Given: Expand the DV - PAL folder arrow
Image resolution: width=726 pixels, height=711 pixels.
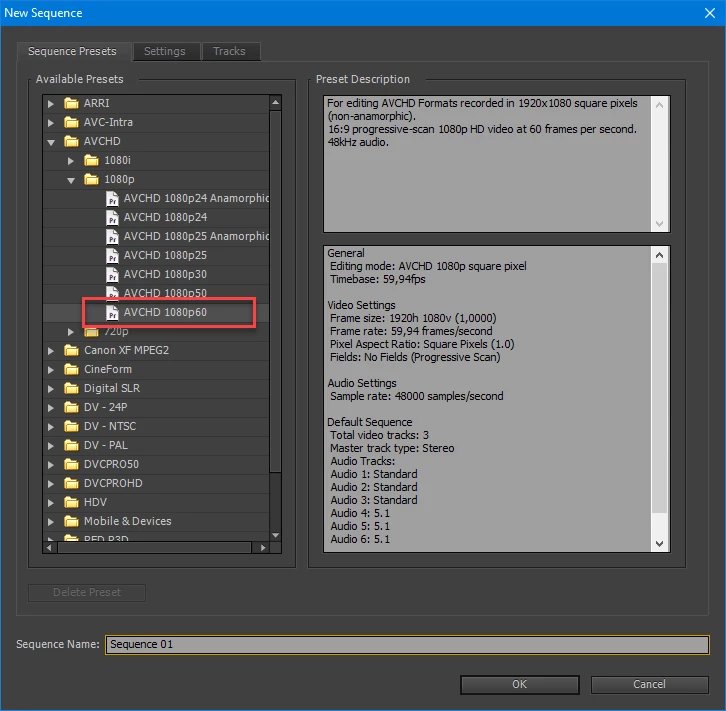Looking at the screenshot, I should 51,446.
